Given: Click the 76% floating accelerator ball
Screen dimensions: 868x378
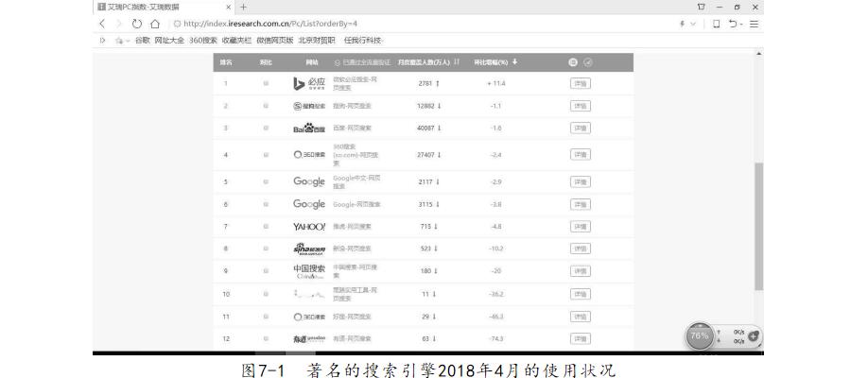Looking at the screenshot, I should point(701,337).
